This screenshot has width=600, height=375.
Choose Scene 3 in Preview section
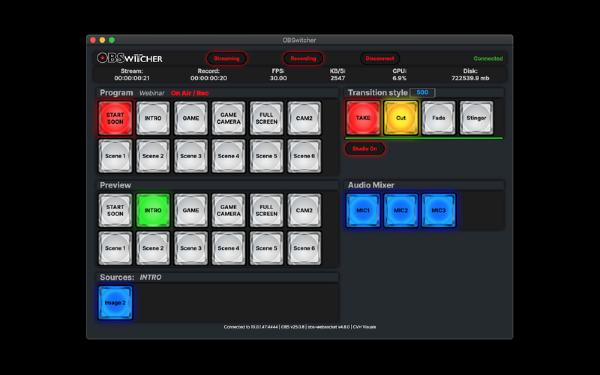pyautogui.click(x=191, y=248)
